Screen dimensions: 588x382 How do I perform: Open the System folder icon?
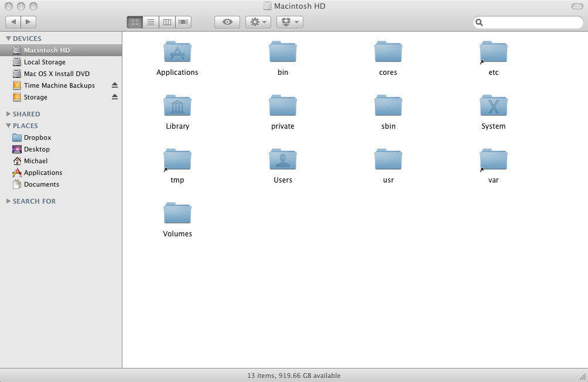click(x=493, y=106)
